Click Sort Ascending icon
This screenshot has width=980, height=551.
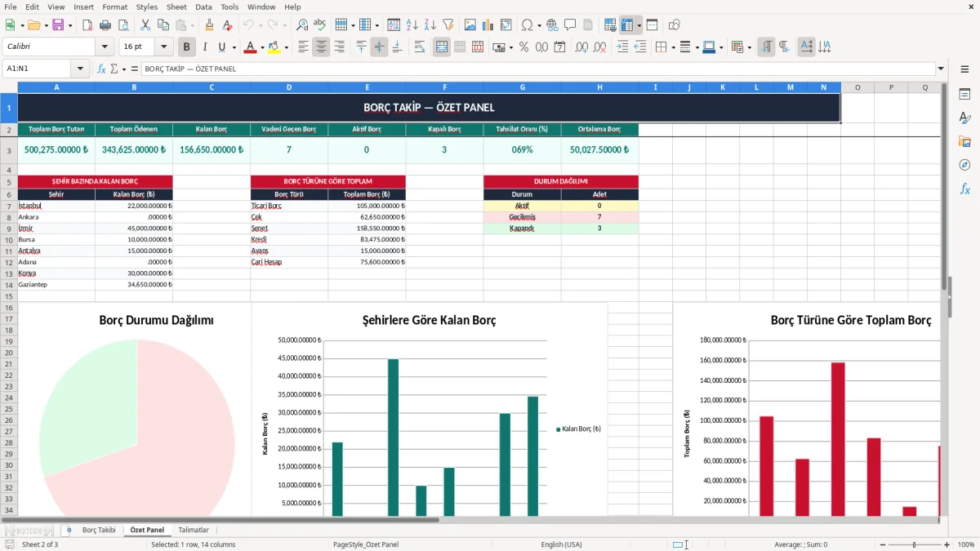412,25
